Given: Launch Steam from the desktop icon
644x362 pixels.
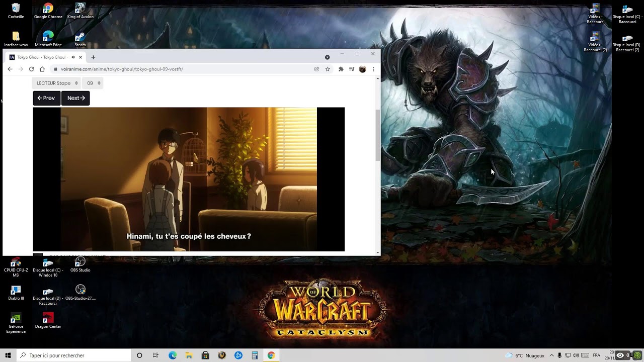Looking at the screenshot, I should [x=80, y=39].
